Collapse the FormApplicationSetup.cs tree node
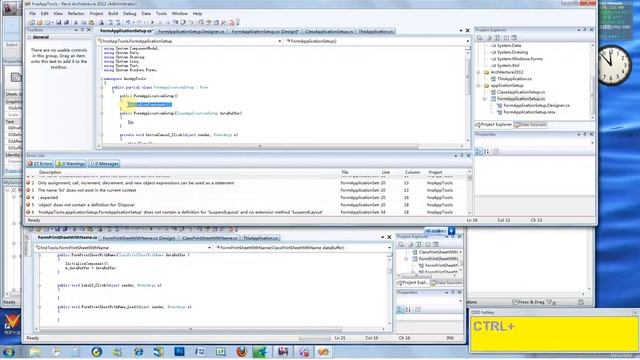The height and width of the screenshot is (360, 640). [485, 99]
